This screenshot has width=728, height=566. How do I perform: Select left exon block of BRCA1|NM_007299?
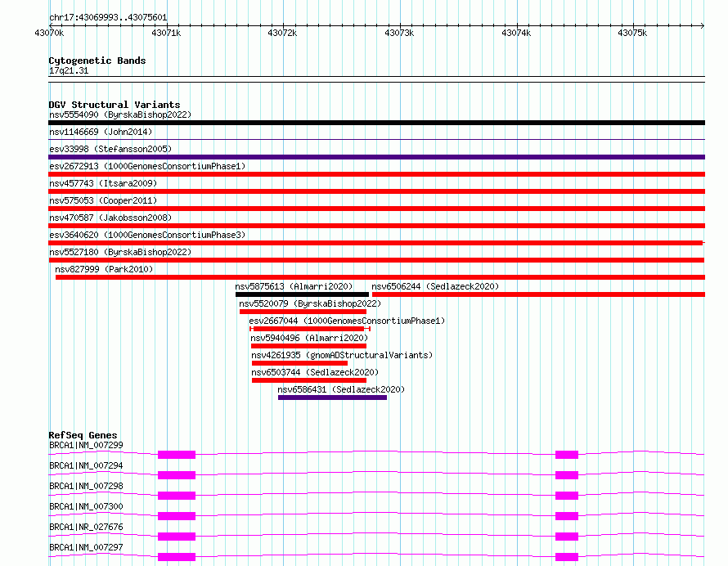coord(177,455)
